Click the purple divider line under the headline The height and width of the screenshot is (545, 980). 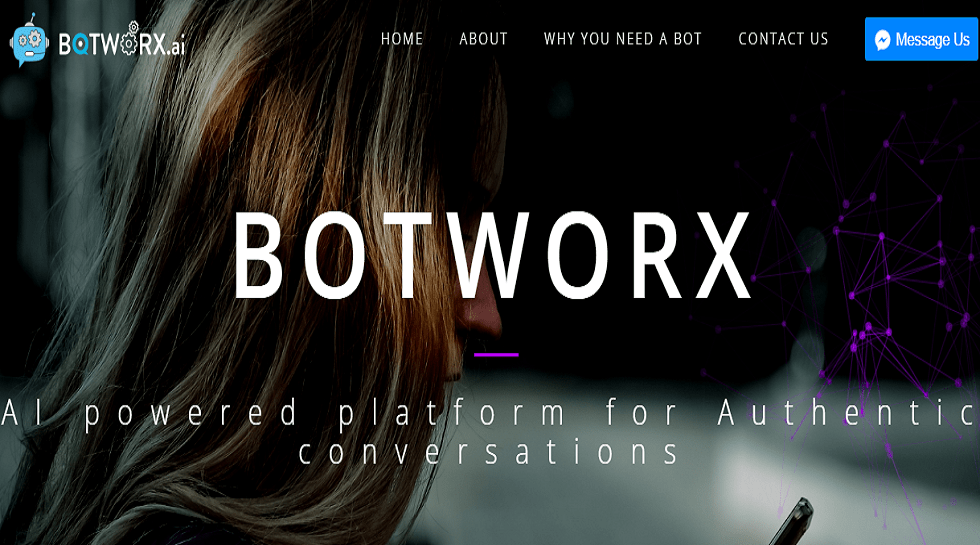[496, 354]
